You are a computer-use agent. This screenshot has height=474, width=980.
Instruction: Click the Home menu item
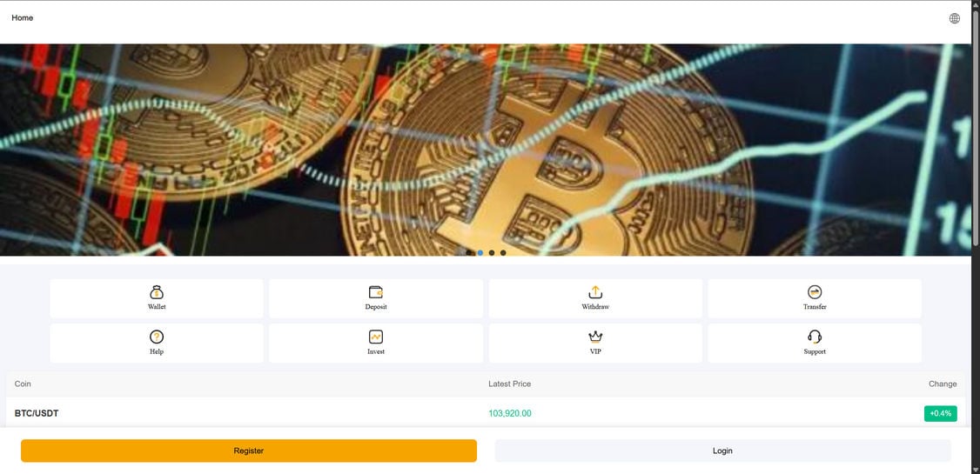[x=23, y=17]
